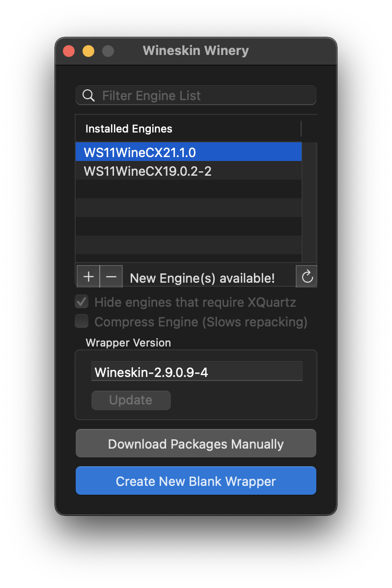Enable Compress Engine (Slows repacking)
The width and height of the screenshot is (392, 588).
point(81,321)
